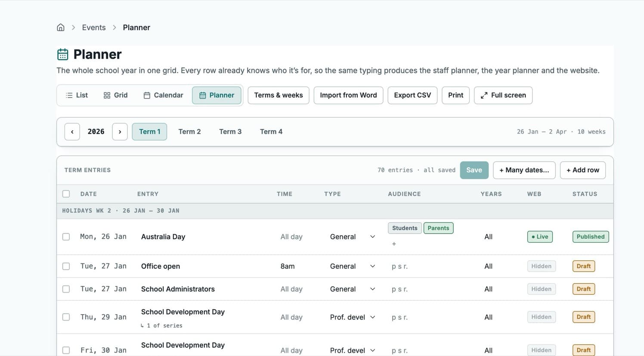Open Term 2 tab
Screen dimensions: 644x356
click(189, 132)
